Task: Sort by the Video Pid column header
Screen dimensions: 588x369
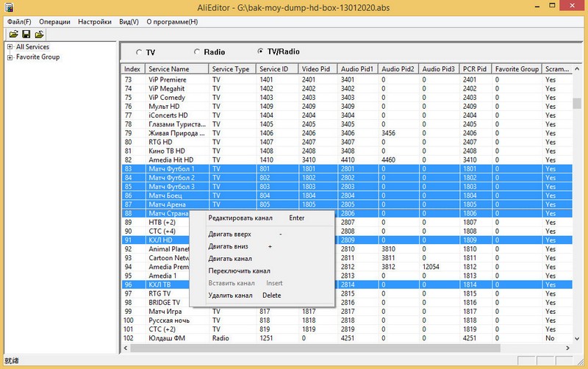Action: tap(318, 69)
